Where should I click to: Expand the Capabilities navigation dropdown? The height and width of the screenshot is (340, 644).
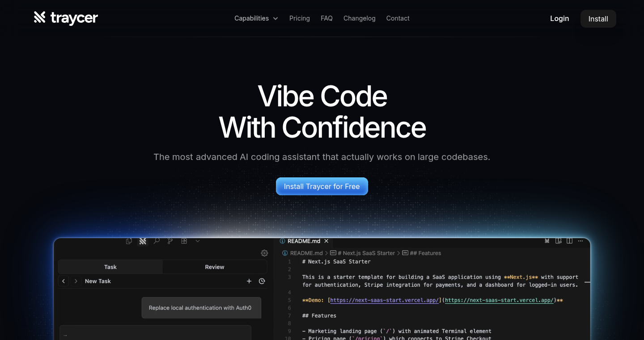pos(256,18)
